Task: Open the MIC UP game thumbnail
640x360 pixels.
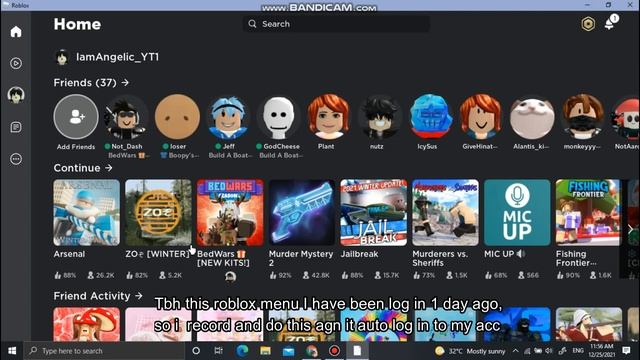Action: coord(517,213)
